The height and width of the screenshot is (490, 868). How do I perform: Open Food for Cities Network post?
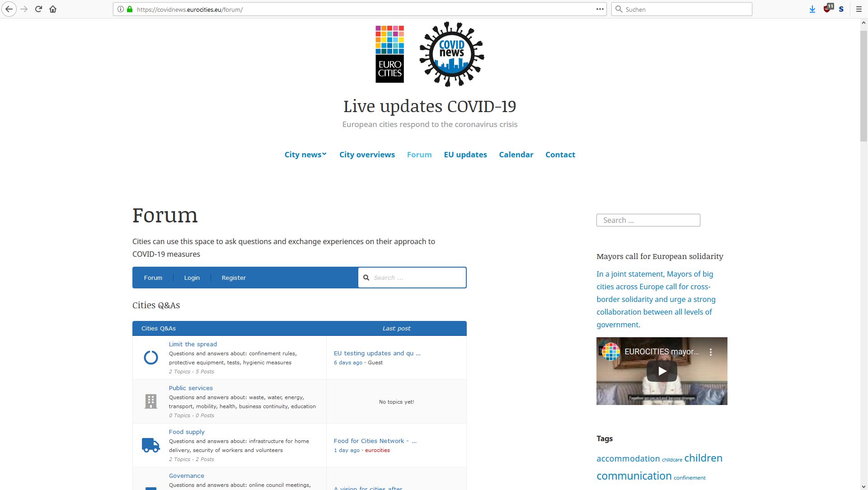tap(375, 441)
